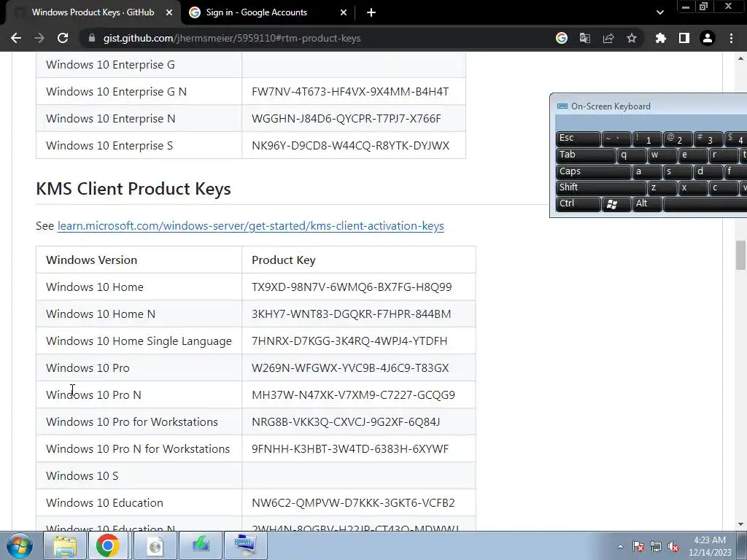Select the Windows 10 Education key NW6C2

tap(353, 503)
